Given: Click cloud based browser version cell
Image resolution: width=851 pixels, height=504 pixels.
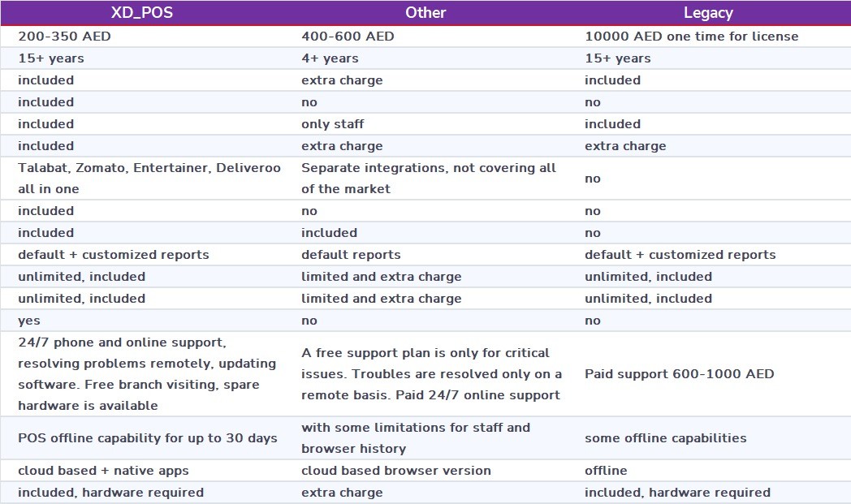Looking at the screenshot, I should (395, 471).
